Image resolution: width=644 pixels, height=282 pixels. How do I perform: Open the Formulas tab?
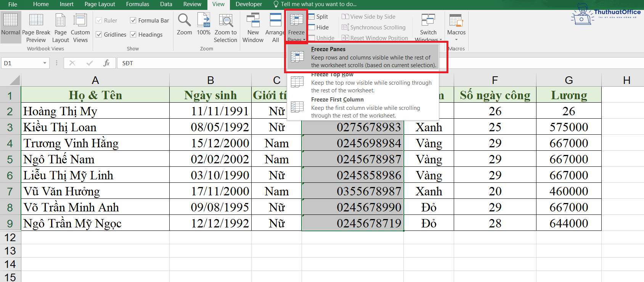click(x=138, y=4)
